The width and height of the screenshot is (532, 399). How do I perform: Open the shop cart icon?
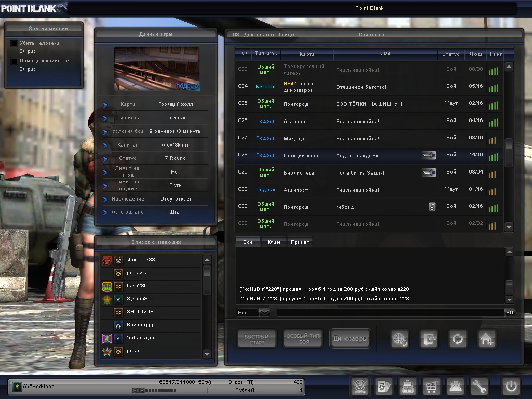coord(432,387)
